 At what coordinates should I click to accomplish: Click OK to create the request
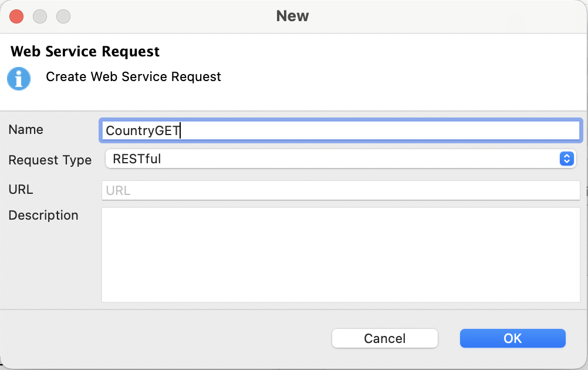pyautogui.click(x=512, y=338)
